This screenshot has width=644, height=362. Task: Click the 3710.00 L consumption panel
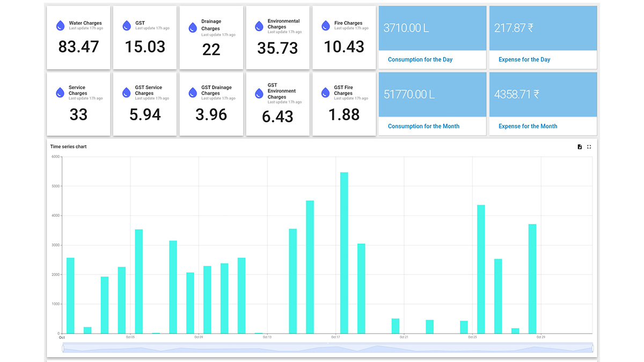(432, 28)
